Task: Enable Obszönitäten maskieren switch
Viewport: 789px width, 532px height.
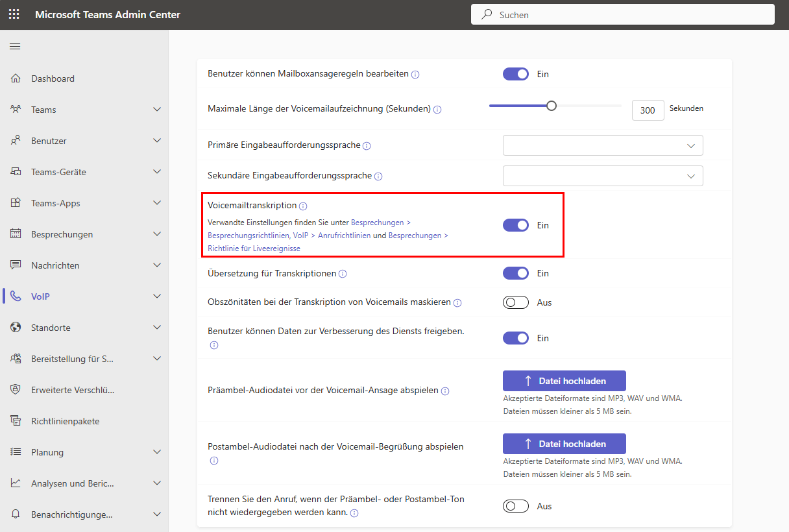Action: (516, 302)
